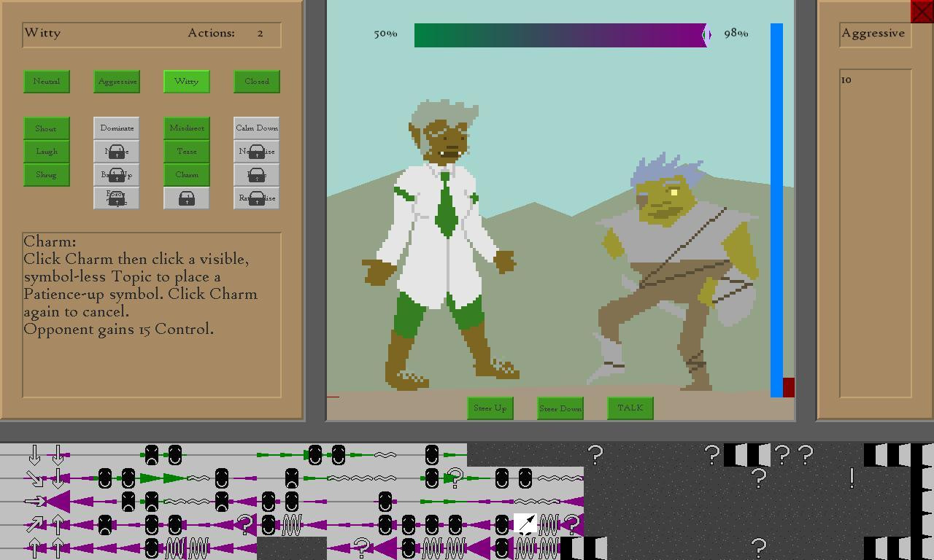Image resolution: width=934 pixels, height=560 pixels.
Task: Click the question mark right of highlighted arrow tile
Action: coord(573,524)
